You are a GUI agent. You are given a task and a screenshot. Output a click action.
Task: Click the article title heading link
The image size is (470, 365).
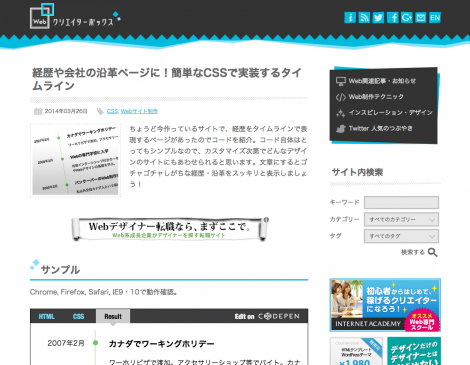(x=167, y=79)
